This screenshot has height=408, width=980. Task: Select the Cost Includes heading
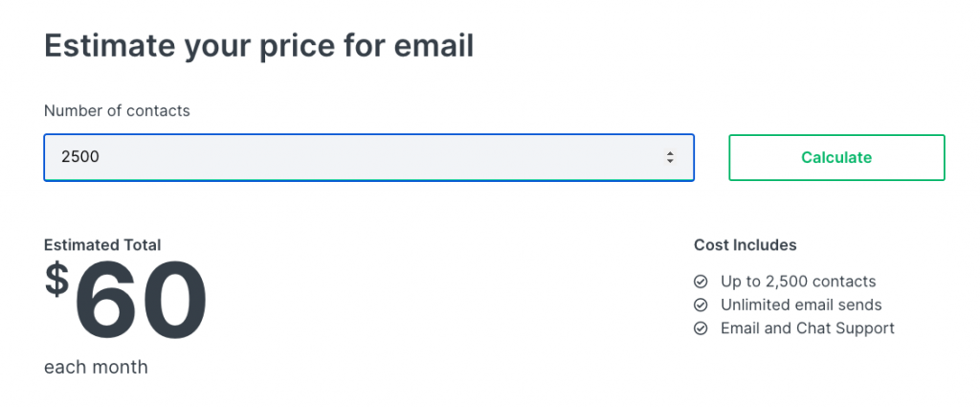coord(745,244)
